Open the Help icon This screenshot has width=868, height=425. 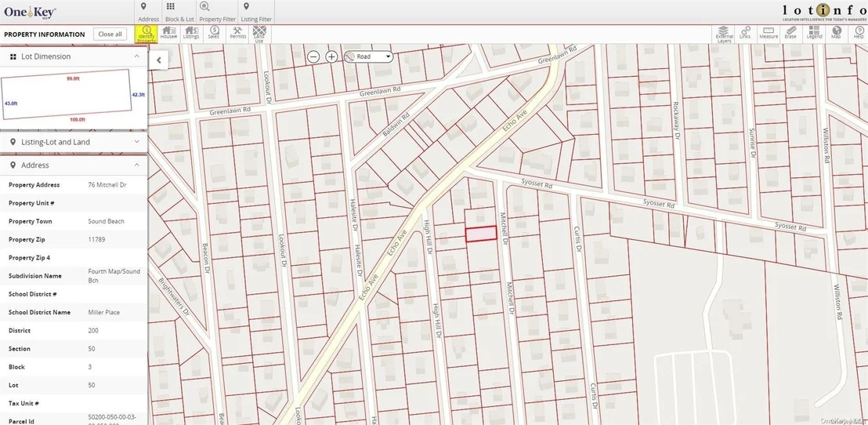[x=859, y=33]
